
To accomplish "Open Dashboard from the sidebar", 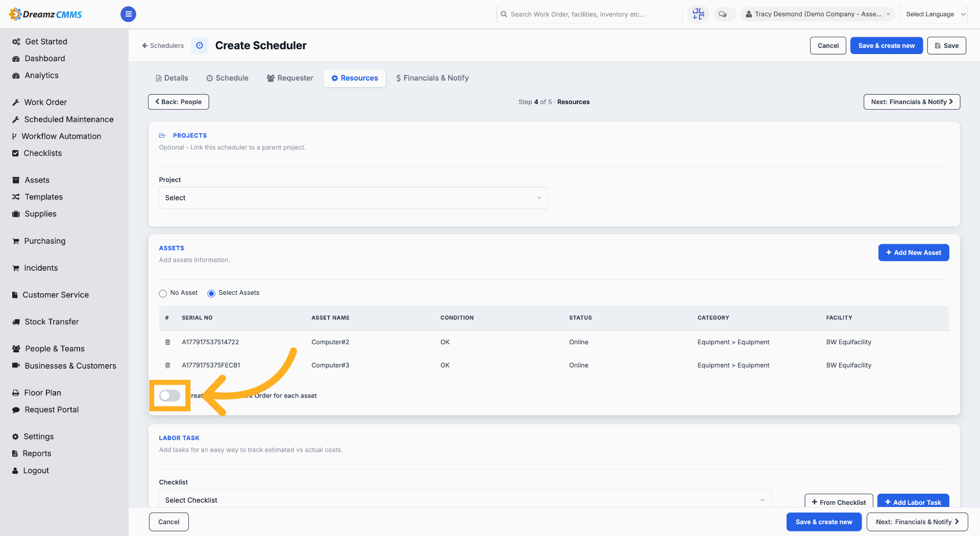I will tap(45, 59).
